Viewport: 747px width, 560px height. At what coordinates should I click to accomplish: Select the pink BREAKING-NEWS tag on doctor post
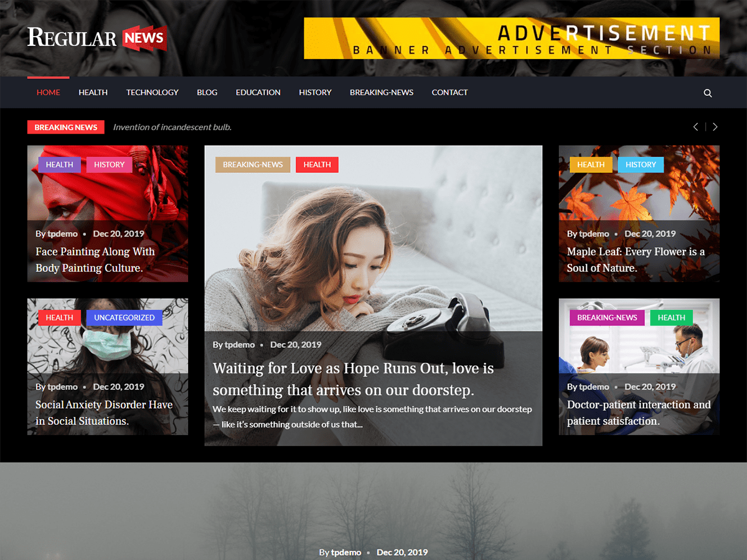tap(607, 317)
